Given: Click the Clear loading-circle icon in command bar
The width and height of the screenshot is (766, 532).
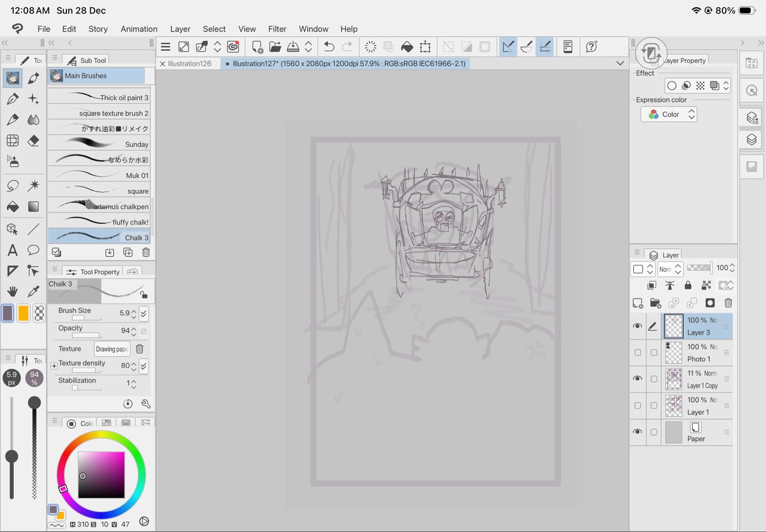Looking at the screenshot, I should coord(370,47).
